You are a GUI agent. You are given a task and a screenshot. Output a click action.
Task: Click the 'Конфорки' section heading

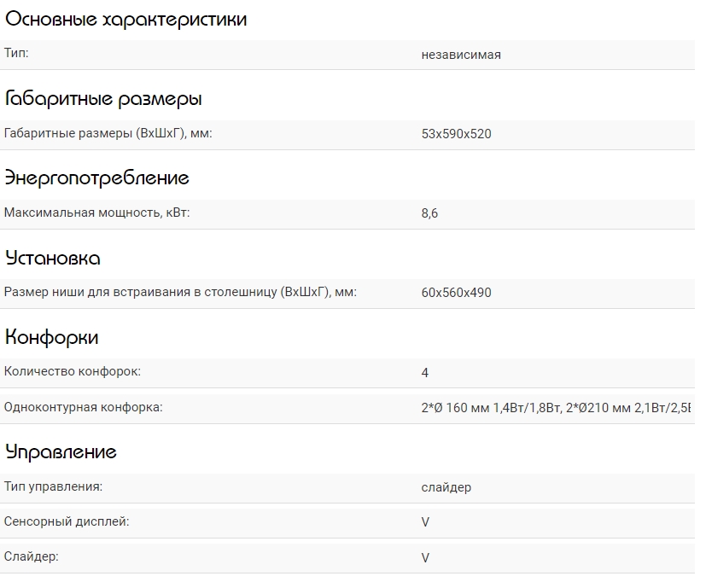51,337
